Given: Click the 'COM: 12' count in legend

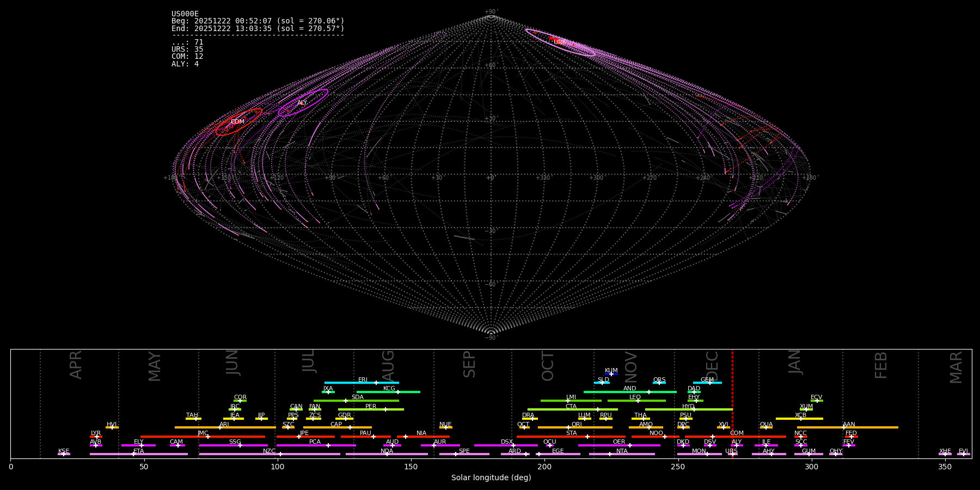Looking at the screenshot, I should click(187, 57).
